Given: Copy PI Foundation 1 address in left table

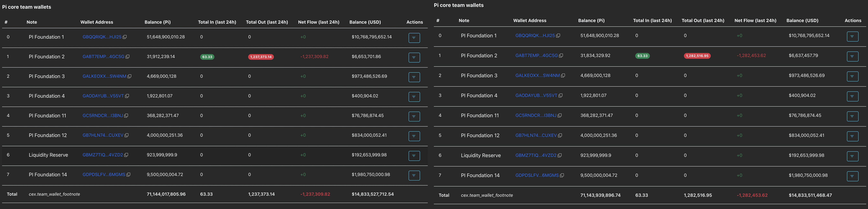Looking at the screenshot, I should coord(125,37).
